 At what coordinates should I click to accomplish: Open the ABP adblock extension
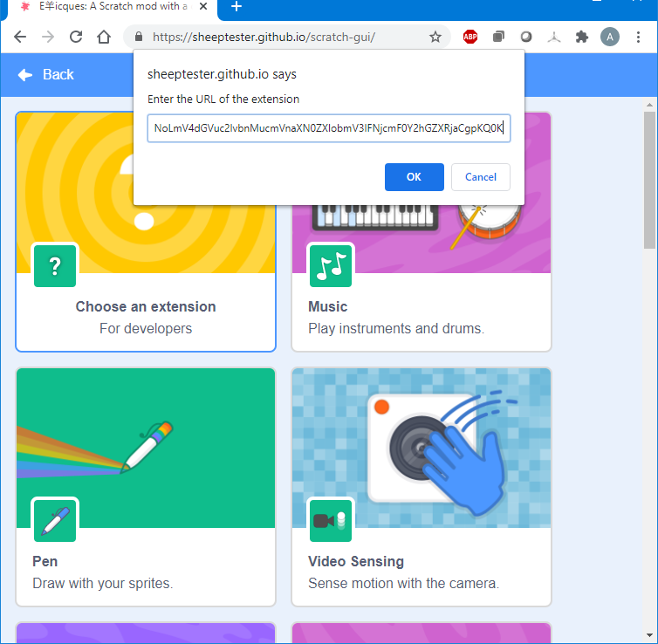coord(470,37)
